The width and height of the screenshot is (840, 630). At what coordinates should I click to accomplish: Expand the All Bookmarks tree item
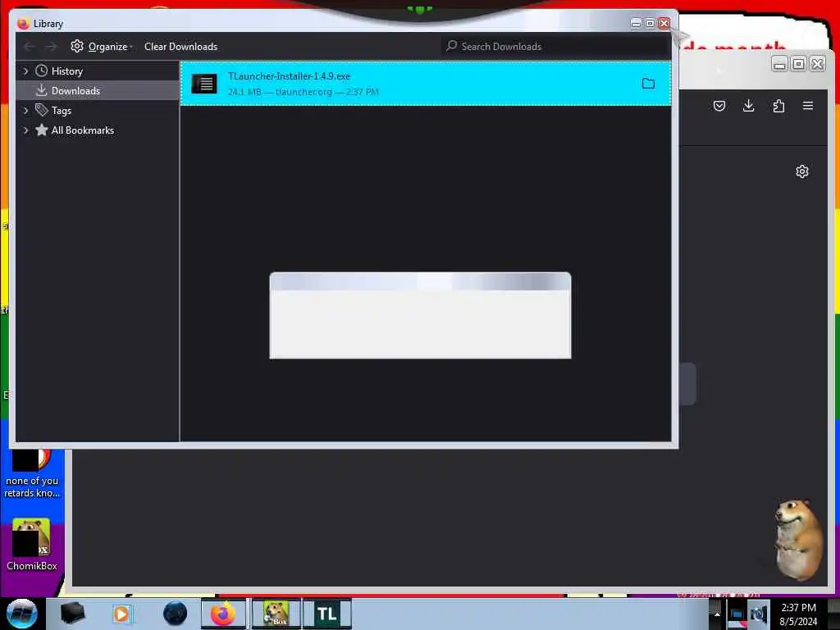click(x=25, y=130)
